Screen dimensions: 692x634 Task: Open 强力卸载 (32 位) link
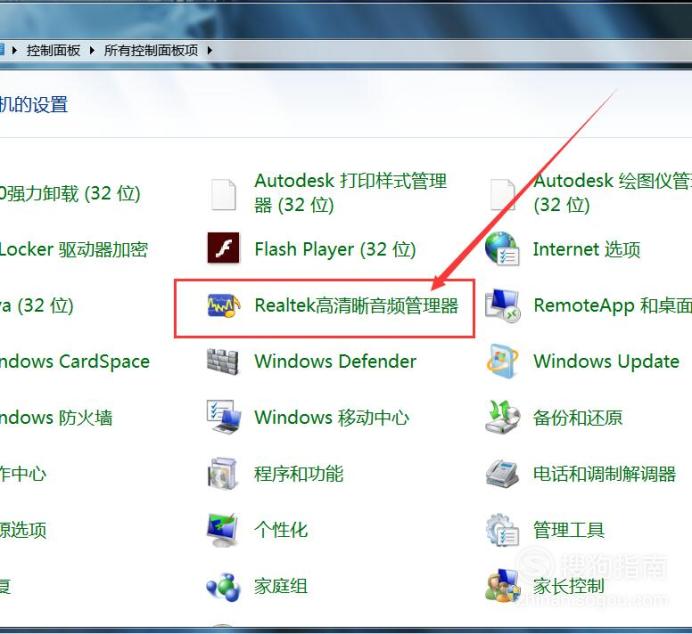tap(70, 193)
